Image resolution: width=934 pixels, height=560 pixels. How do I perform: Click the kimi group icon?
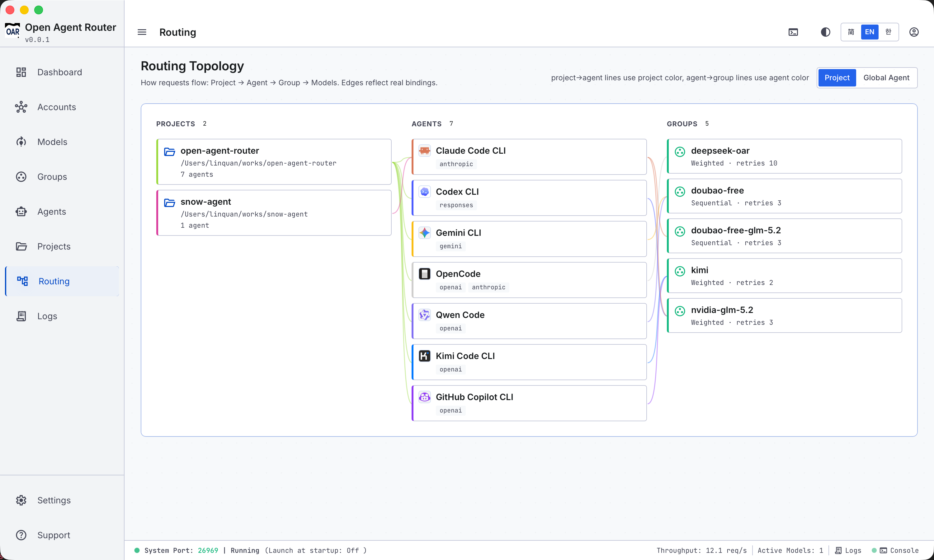pyautogui.click(x=680, y=271)
